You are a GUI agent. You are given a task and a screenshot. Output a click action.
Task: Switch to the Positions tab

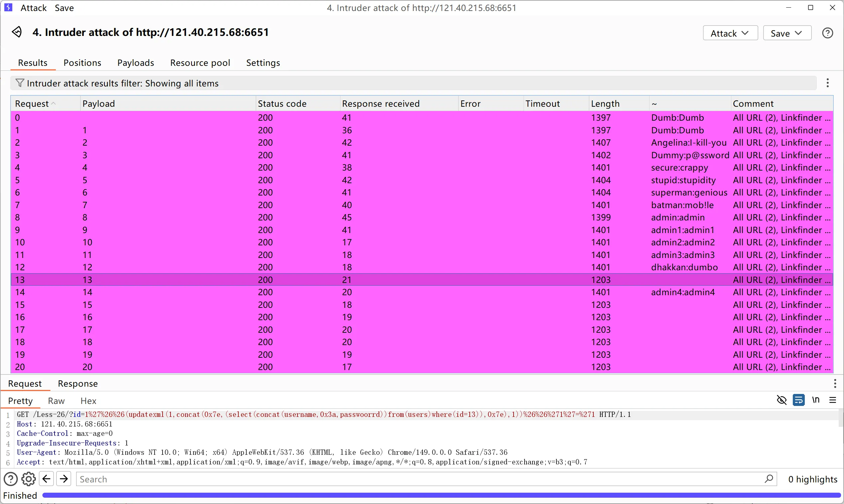point(82,63)
